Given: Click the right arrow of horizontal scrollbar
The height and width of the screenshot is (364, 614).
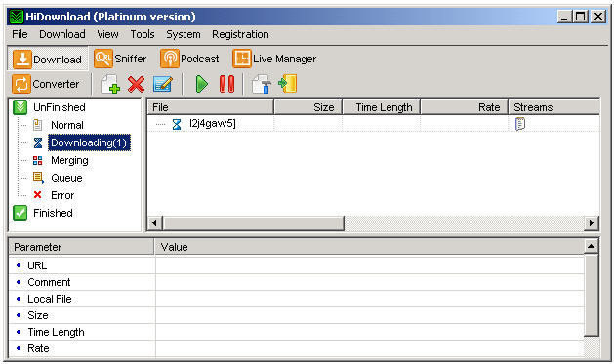Looking at the screenshot, I should point(592,223).
